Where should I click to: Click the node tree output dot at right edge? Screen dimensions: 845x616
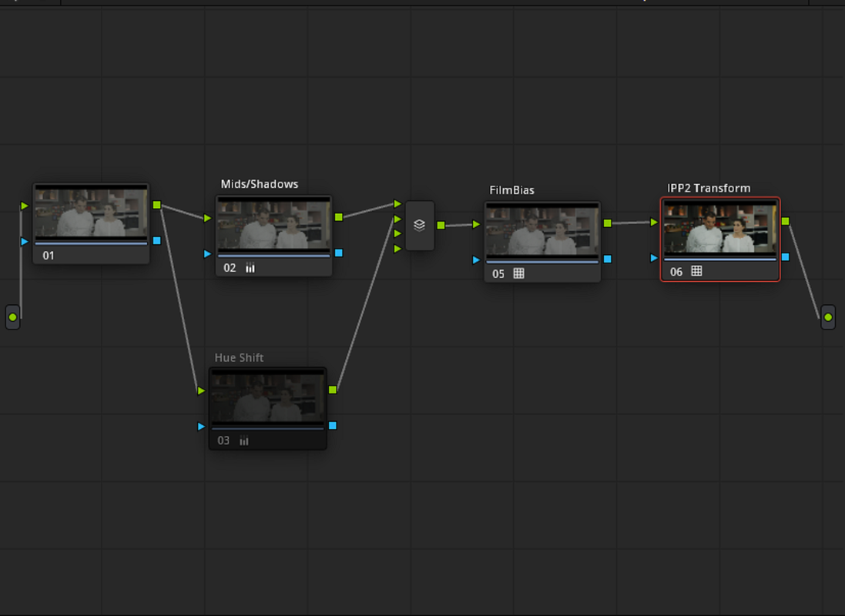pyautogui.click(x=828, y=317)
